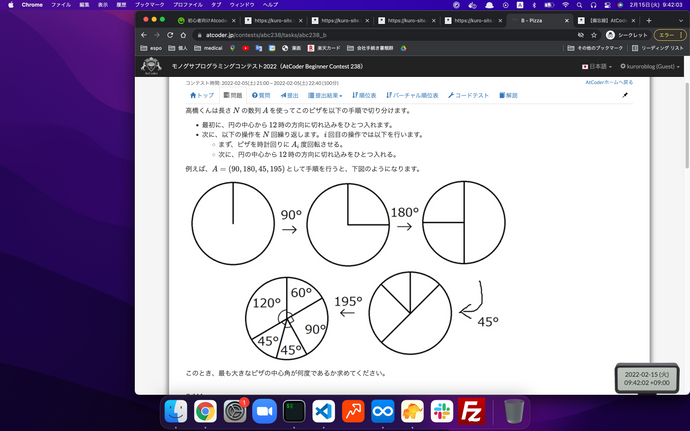This screenshot has width=690, height=431.
Task: Click the Bluetooth icon in menu bar
Action: coord(534,5)
